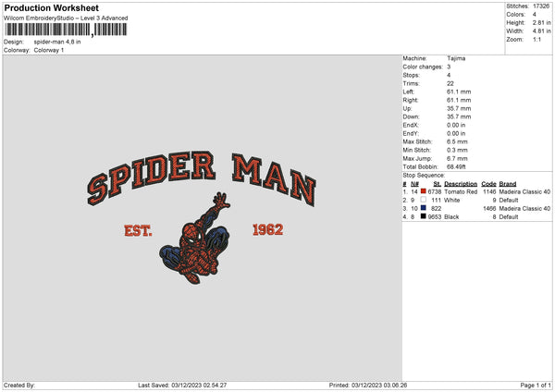
Task: Click the Tomato Red color swatch
Action: 423,191
